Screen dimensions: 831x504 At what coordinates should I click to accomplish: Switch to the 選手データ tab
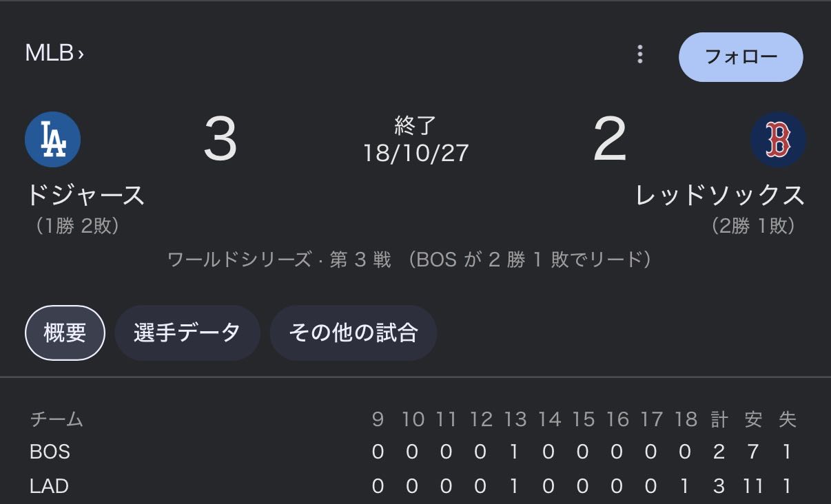coord(187,333)
